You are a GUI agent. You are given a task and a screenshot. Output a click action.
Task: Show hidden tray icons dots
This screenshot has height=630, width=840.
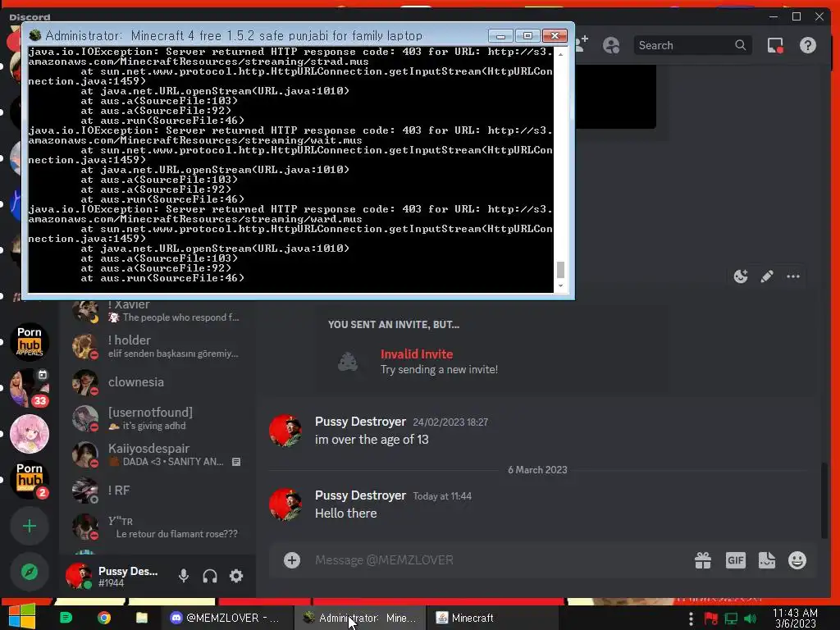pyautogui.click(x=691, y=619)
